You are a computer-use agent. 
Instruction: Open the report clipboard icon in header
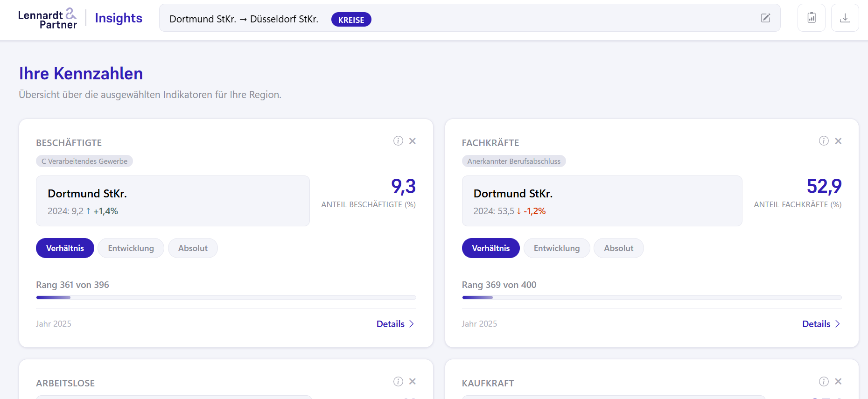812,18
